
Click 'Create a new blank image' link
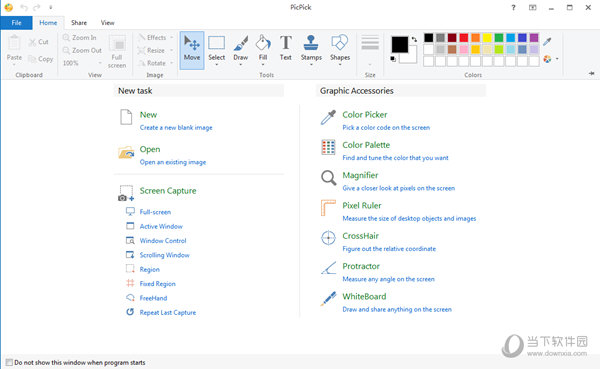[x=176, y=127]
